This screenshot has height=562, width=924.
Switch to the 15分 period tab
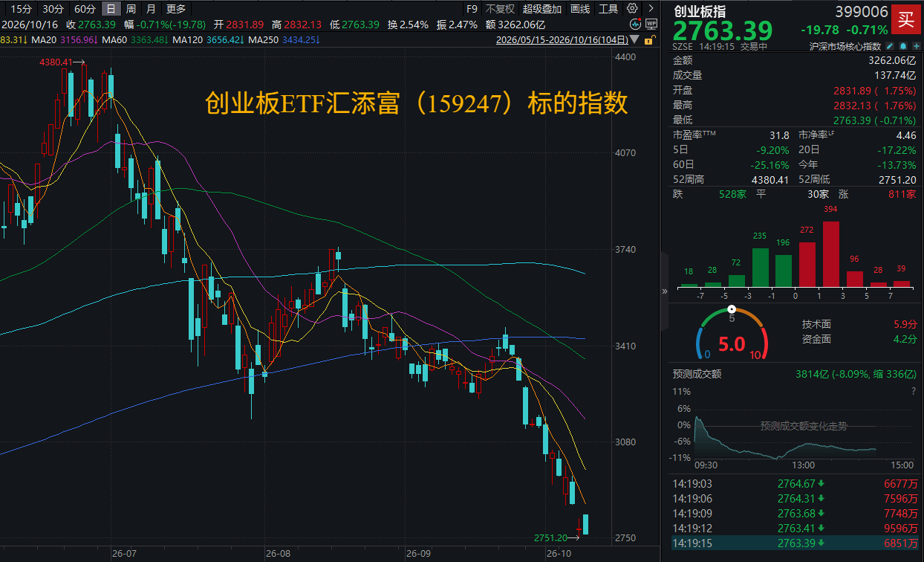(22, 9)
